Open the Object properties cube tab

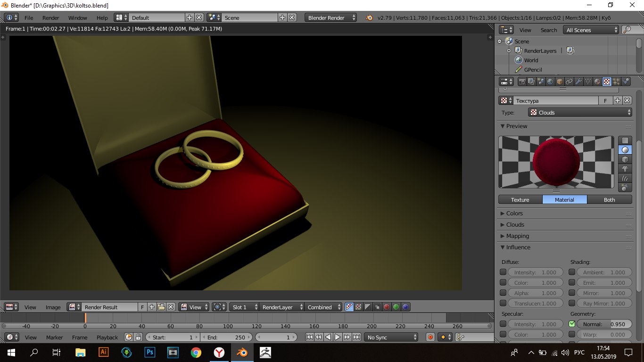point(560,82)
